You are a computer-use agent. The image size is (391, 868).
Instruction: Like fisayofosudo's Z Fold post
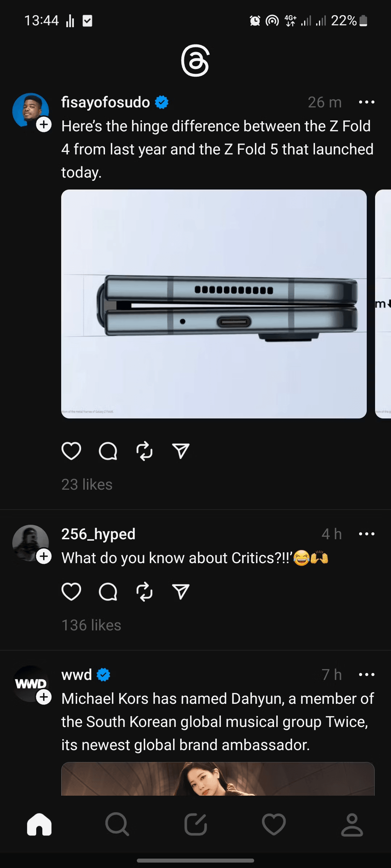tap(71, 451)
